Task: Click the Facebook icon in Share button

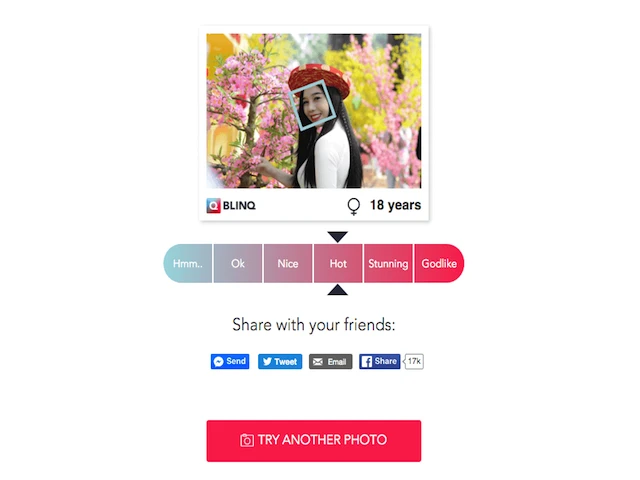Action: pos(367,362)
